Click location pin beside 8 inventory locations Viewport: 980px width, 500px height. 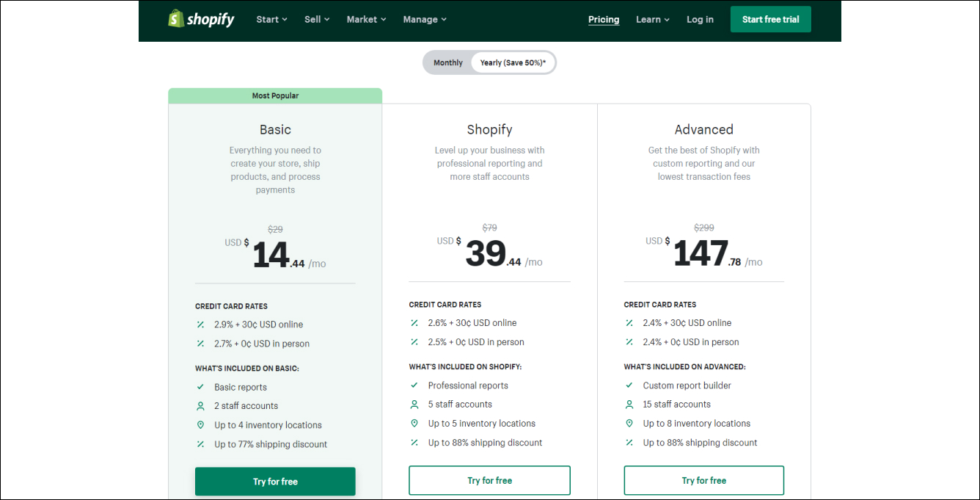pyautogui.click(x=629, y=424)
